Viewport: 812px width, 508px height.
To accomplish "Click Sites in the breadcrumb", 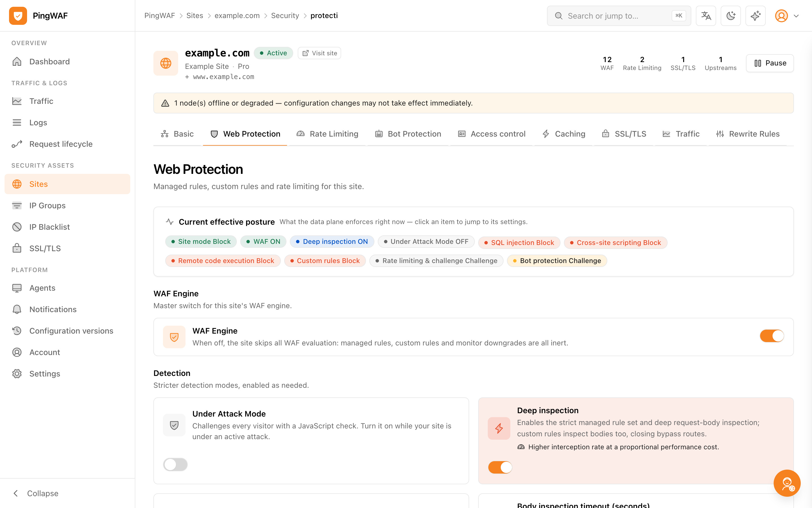I will point(195,16).
